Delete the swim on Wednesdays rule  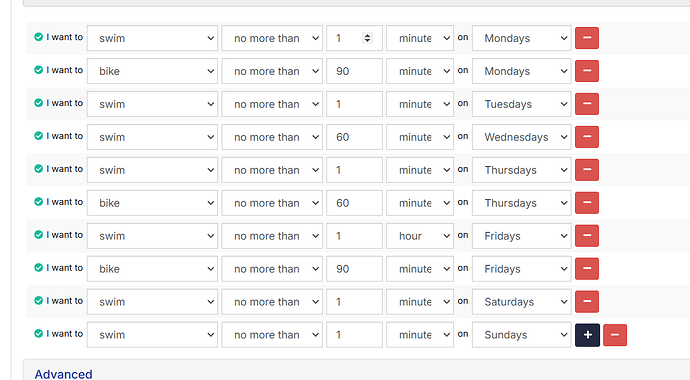click(587, 137)
